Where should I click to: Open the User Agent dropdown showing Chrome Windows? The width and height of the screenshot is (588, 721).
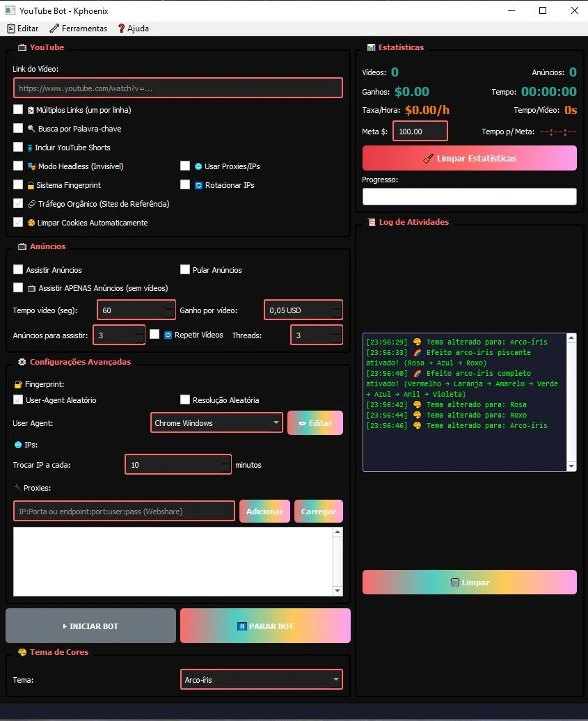pyautogui.click(x=216, y=423)
